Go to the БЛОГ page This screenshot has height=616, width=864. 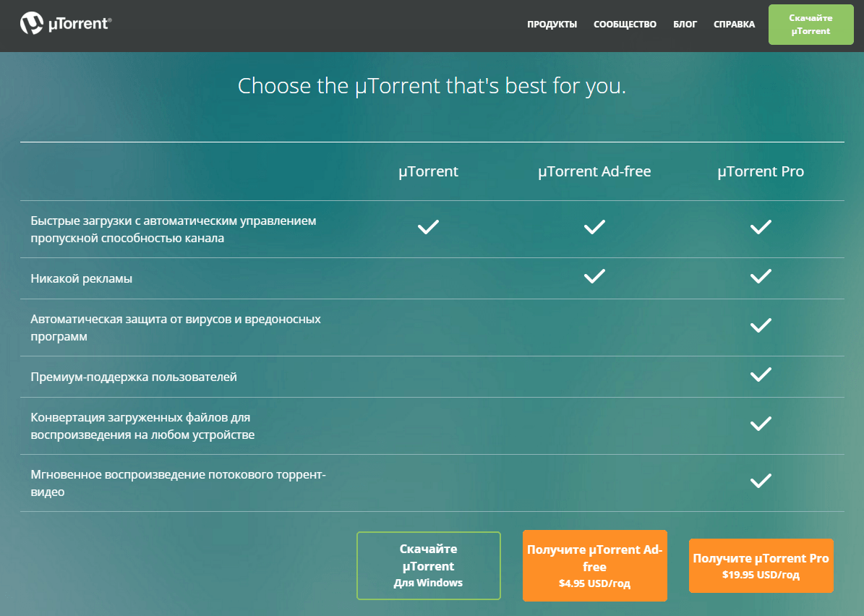(x=685, y=25)
